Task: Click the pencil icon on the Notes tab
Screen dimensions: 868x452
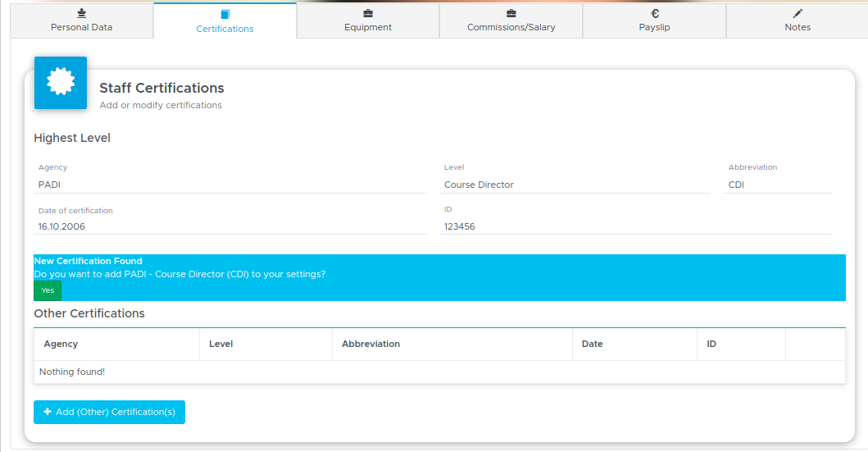Action: 798,13
